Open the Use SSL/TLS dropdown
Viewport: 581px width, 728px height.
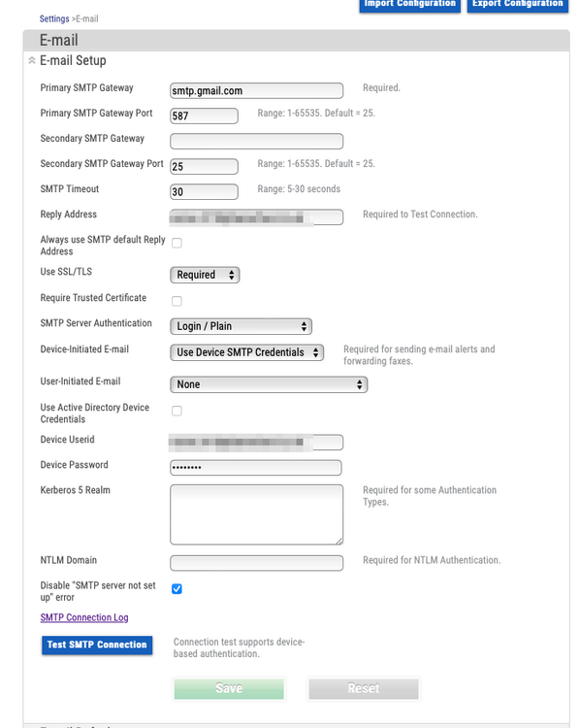(205, 275)
